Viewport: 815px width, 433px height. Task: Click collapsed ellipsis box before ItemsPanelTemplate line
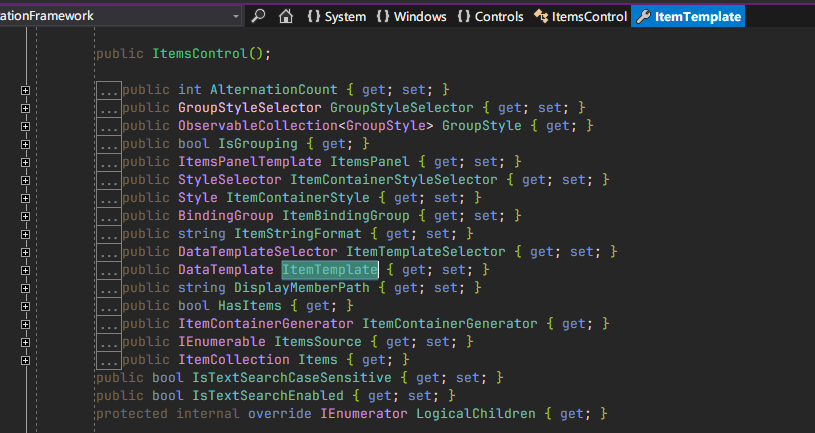tap(109, 162)
